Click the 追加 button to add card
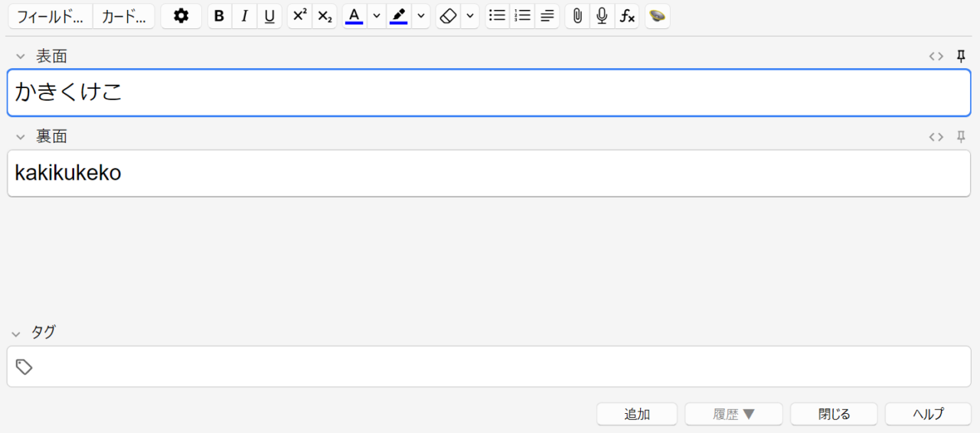 (636, 414)
